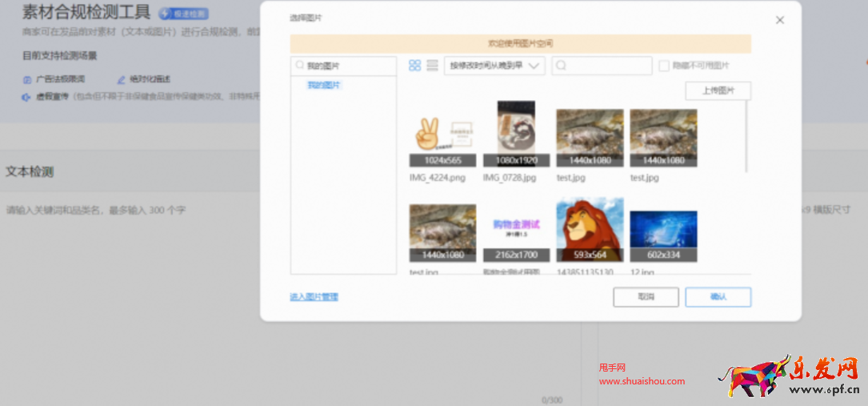Select the blue tech thumbnail 602x334
This screenshot has height=406, width=868.
(663, 236)
